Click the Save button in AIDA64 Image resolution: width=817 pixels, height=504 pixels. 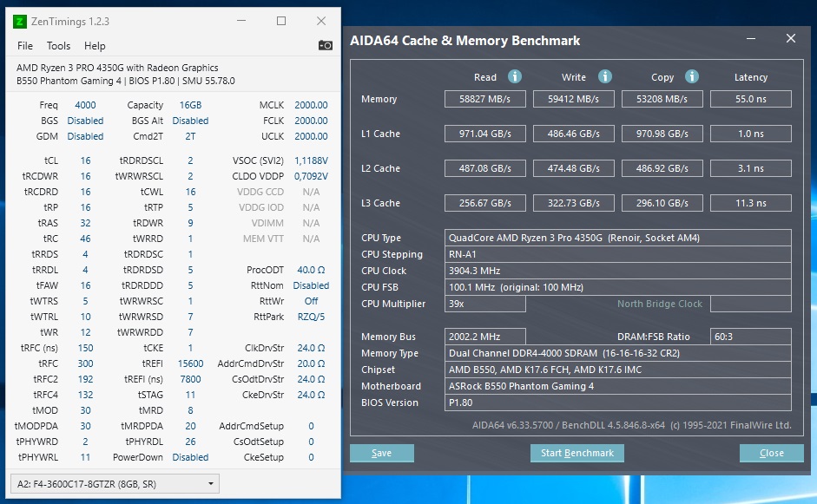[381, 453]
